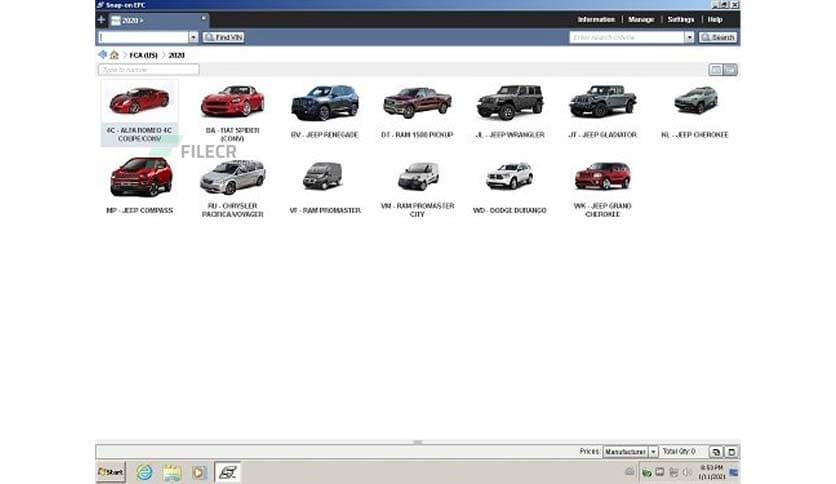This screenshot has height=484, width=836.
Task: Open the Prices Manufacturer dropdown
Action: [653, 452]
